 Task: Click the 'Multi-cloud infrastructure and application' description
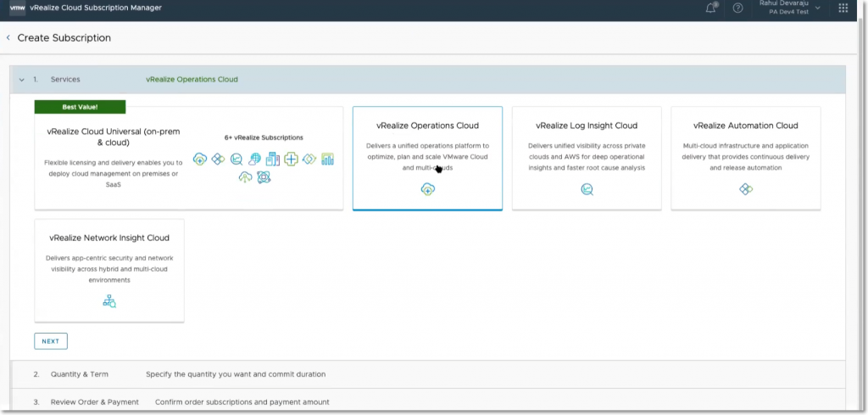coord(746,157)
